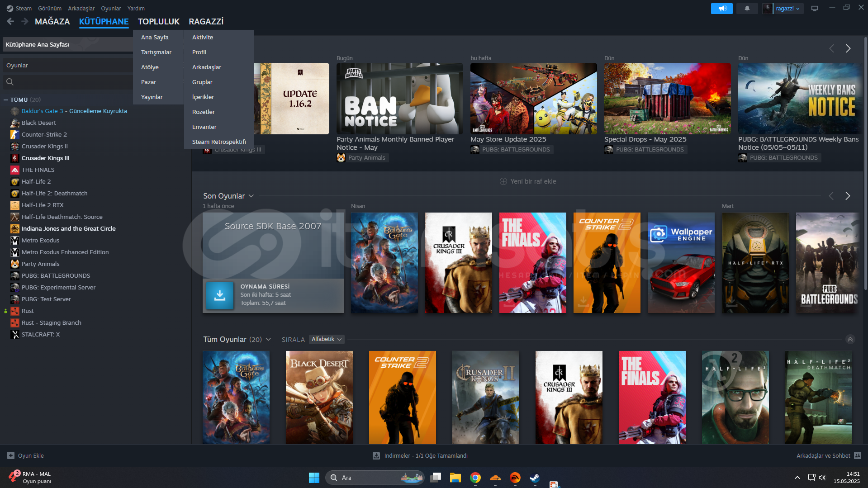Screen dimensions: 868x488
Task: Click Kütüphane Ana Sayfası button
Action: tap(68, 44)
